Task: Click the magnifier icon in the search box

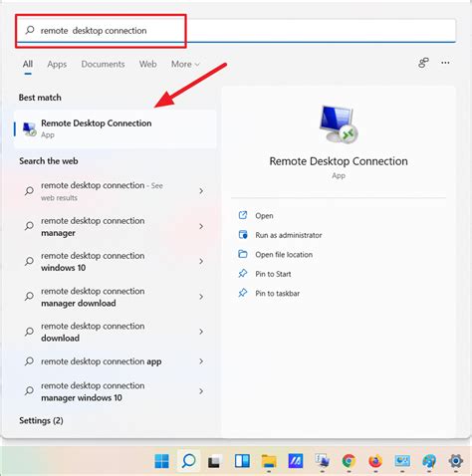Action: 30,30
